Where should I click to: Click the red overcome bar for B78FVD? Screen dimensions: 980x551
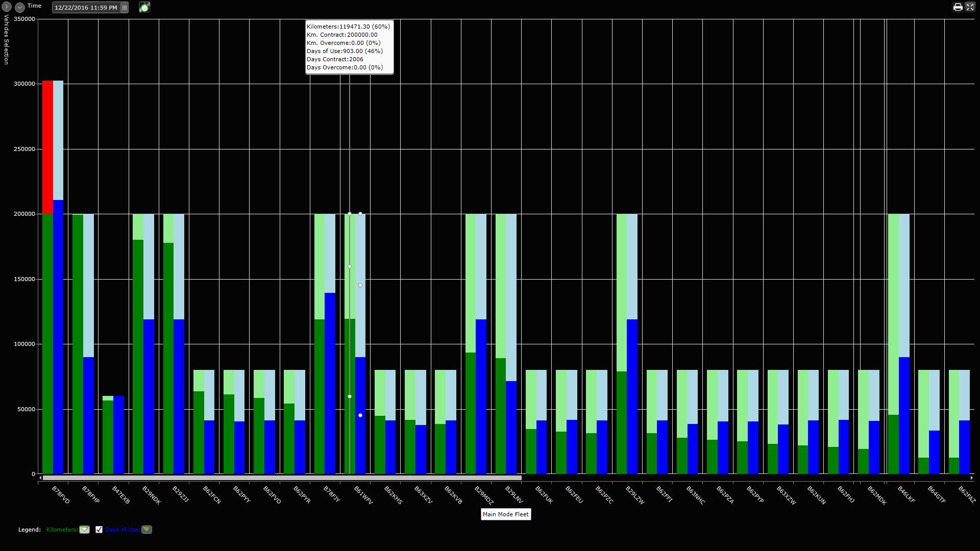(x=47, y=143)
